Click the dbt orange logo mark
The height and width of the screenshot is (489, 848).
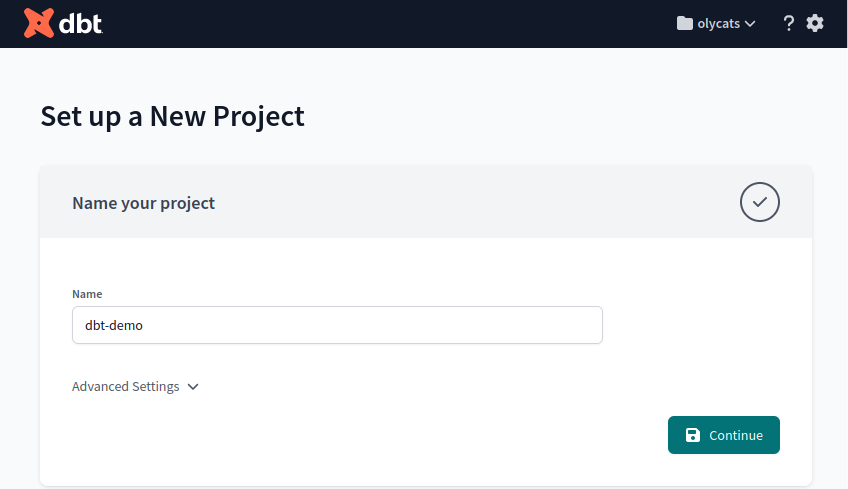pos(39,23)
